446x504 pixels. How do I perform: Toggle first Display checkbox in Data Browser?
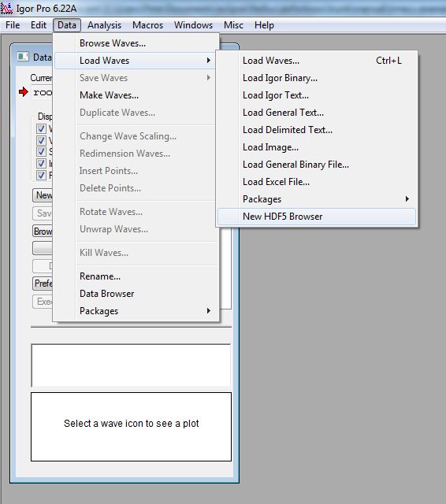pyautogui.click(x=41, y=128)
